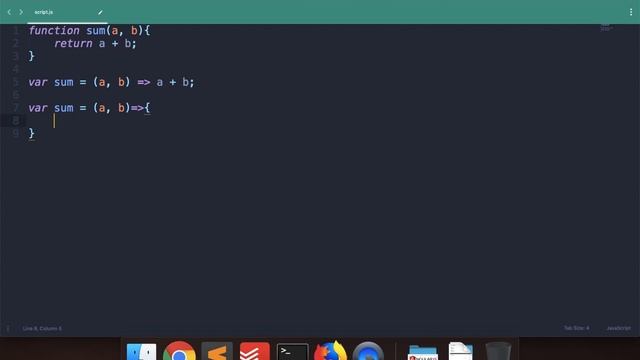Open the Trash in the dock
640x360 pixels.
click(498, 351)
